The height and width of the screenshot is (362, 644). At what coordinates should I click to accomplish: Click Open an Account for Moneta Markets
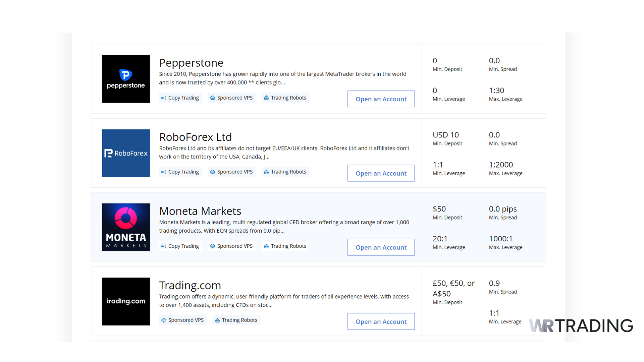click(x=381, y=247)
